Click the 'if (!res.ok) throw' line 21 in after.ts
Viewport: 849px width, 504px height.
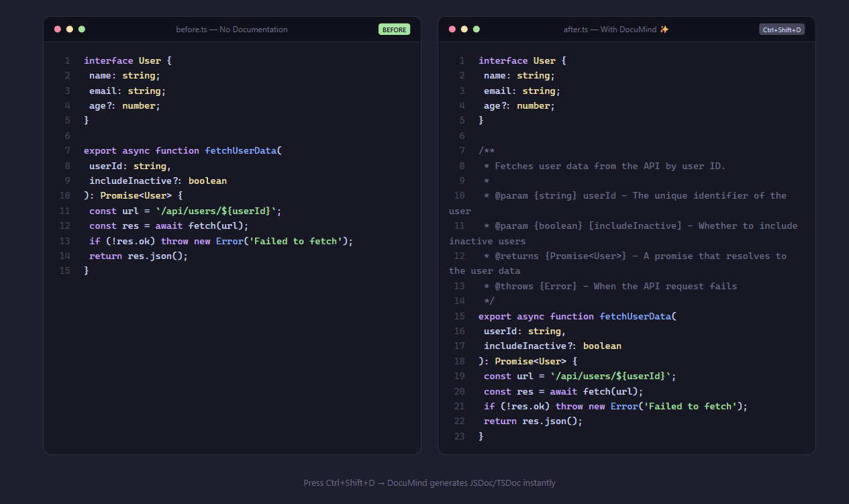click(615, 406)
